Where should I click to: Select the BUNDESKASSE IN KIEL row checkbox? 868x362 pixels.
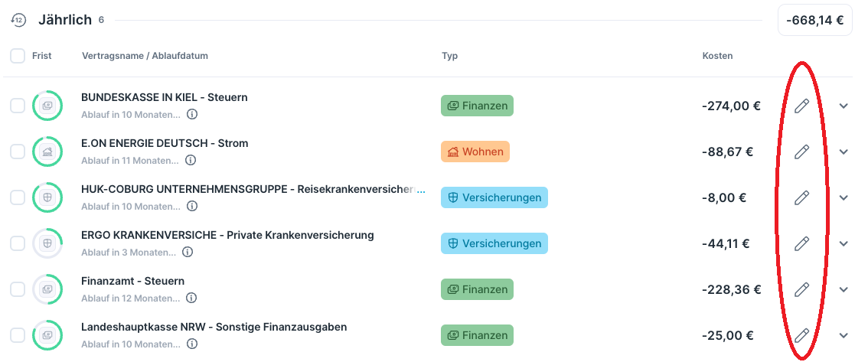(18, 106)
